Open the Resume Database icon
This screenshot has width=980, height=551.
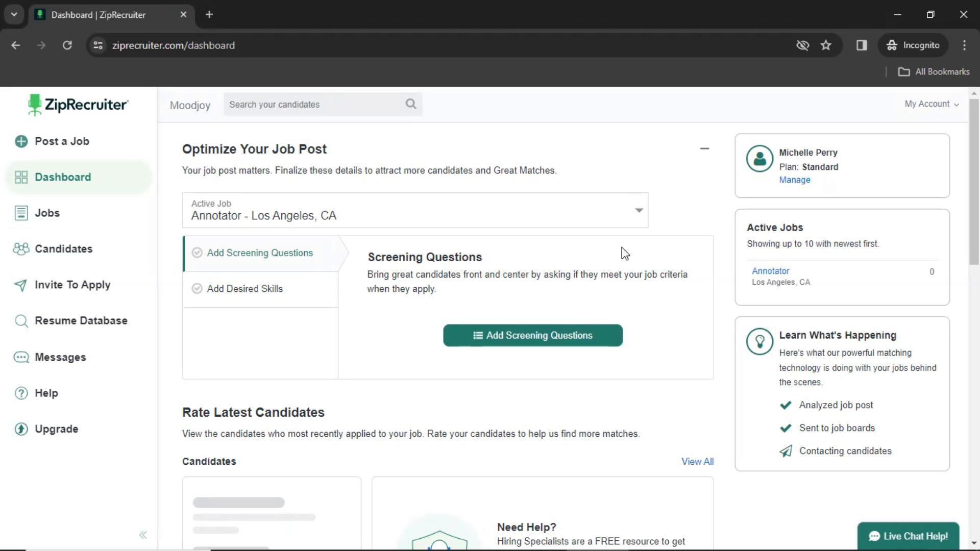21,320
